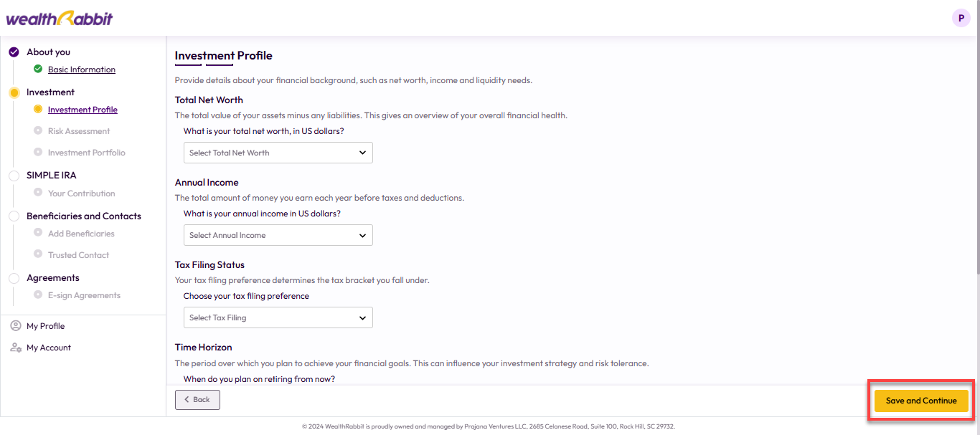
Task: Select Investment section heading
Action: coord(50,92)
